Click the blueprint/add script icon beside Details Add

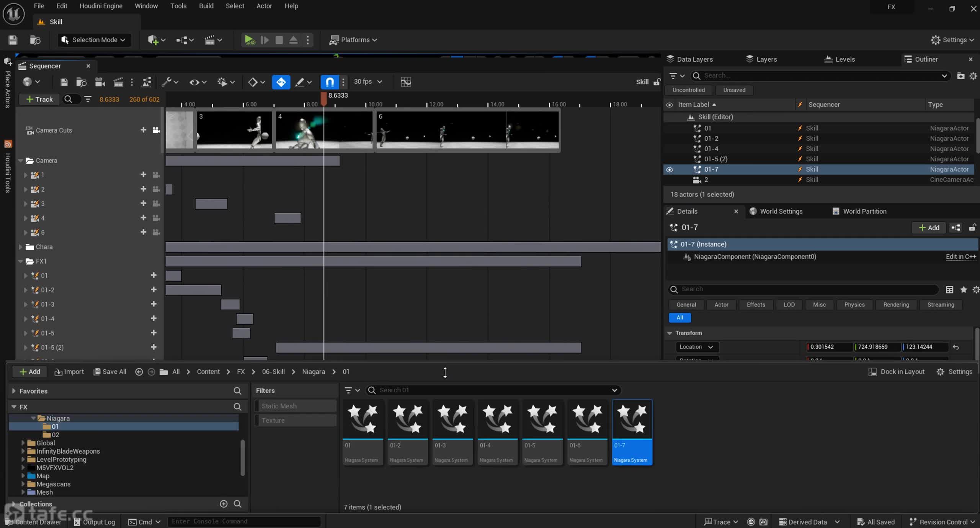point(956,228)
